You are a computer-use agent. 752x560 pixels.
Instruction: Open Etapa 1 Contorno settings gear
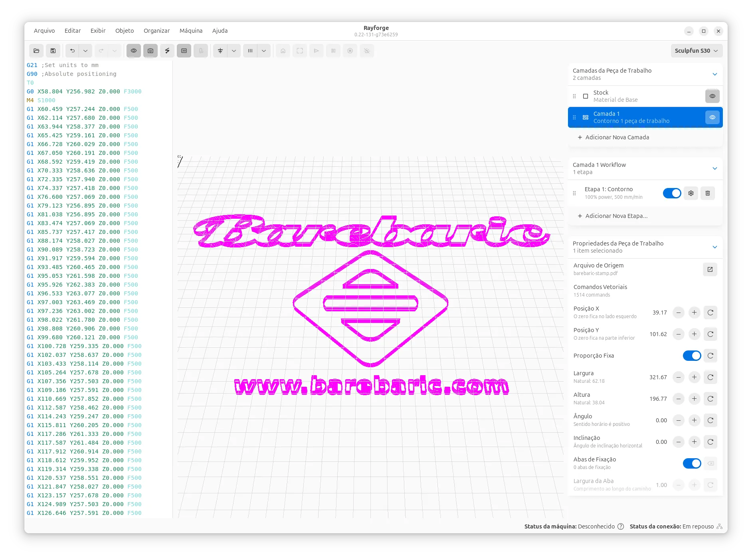tap(691, 193)
